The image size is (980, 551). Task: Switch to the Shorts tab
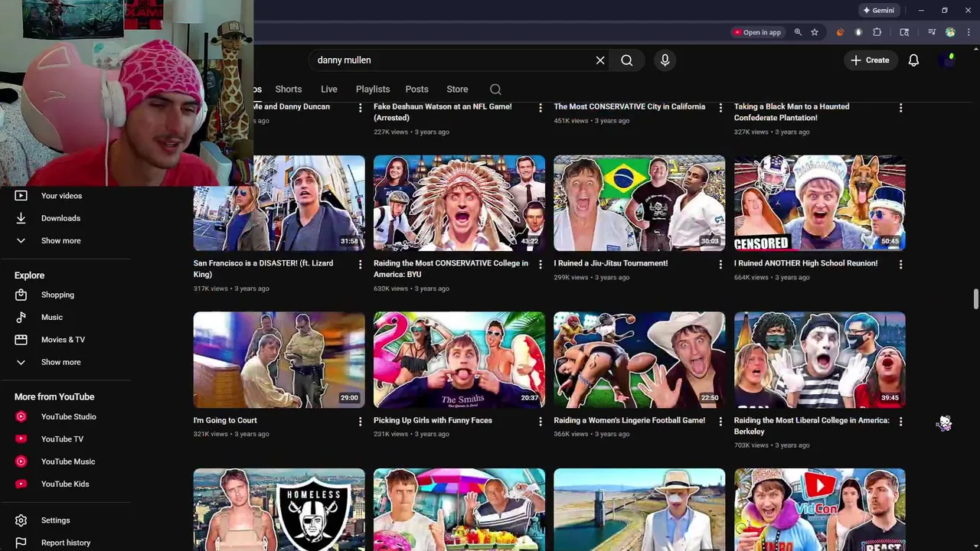tap(289, 90)
